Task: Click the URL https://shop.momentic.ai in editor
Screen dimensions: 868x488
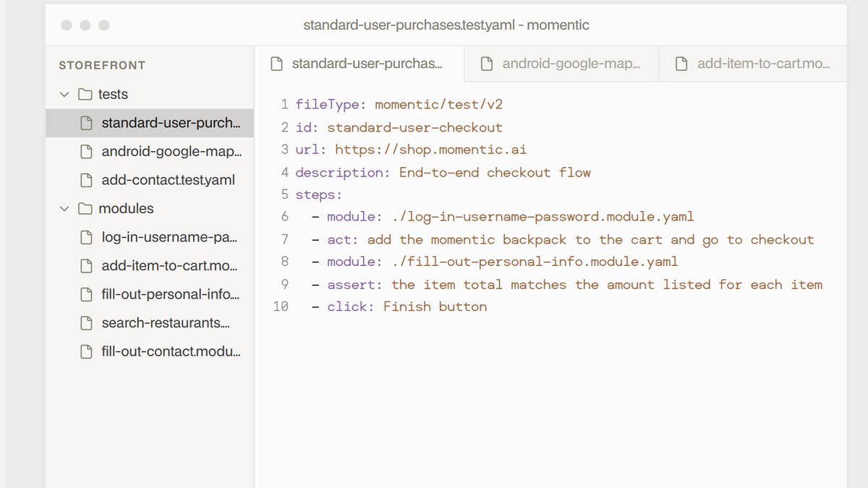Action: [431, 150]
